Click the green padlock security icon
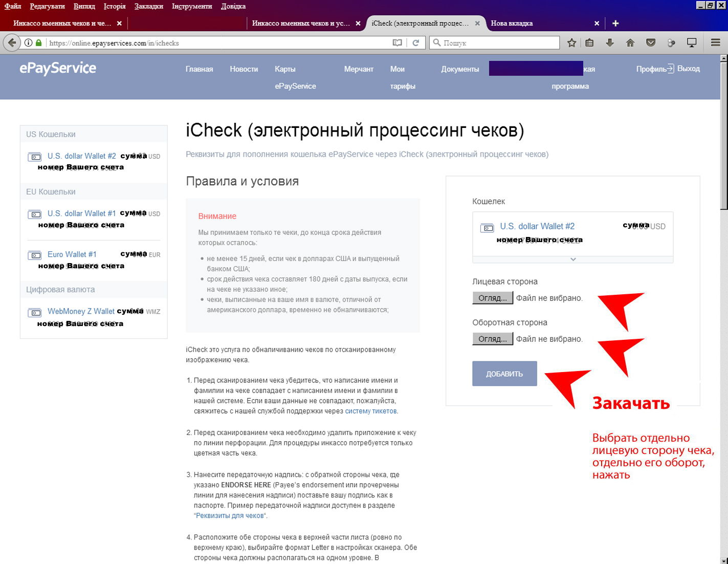 (39, 43)
